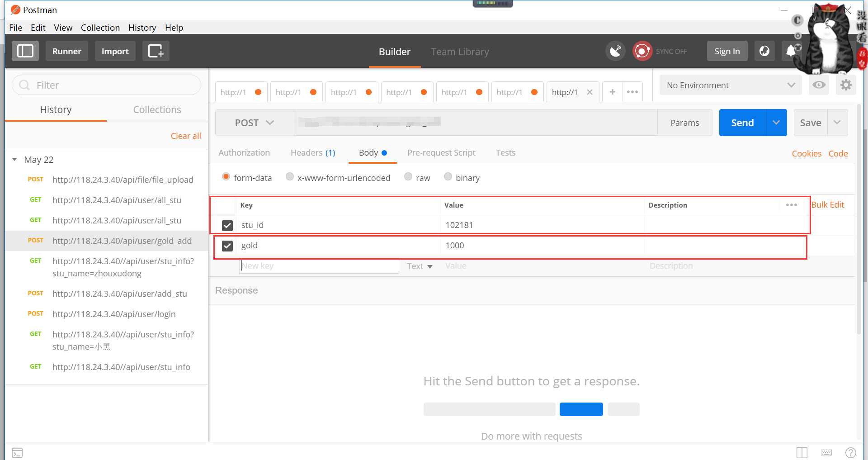Select x-www-form-urlencoded body type

(290, 177)
